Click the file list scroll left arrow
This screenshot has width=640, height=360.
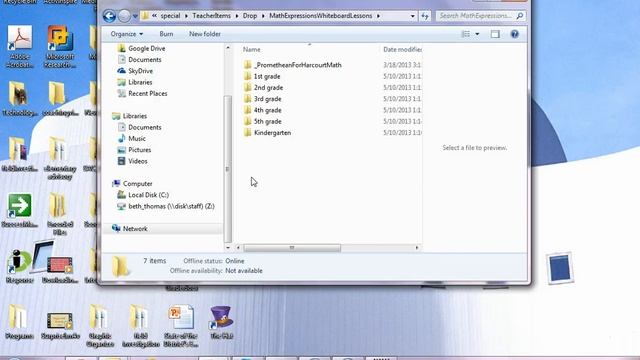239,248
